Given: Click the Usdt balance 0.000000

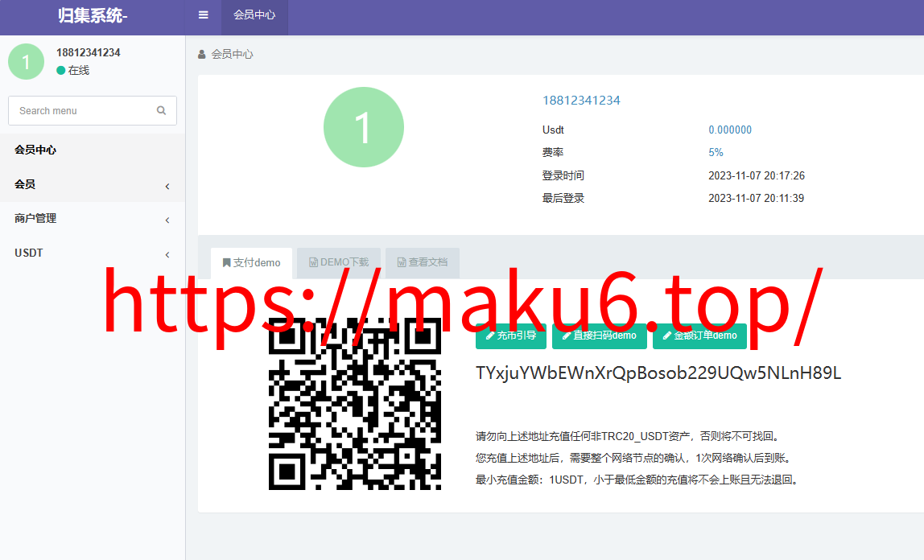Looking at the screenshot, I should click(x=730, y=130).
